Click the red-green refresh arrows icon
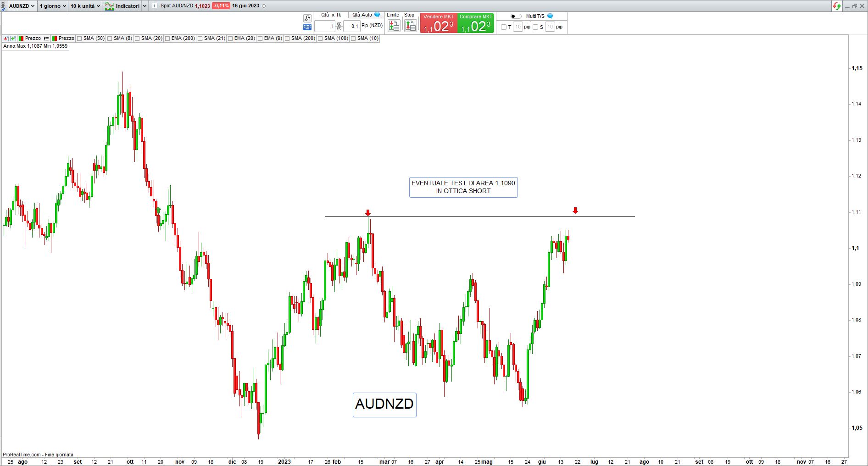 point(837,6)
